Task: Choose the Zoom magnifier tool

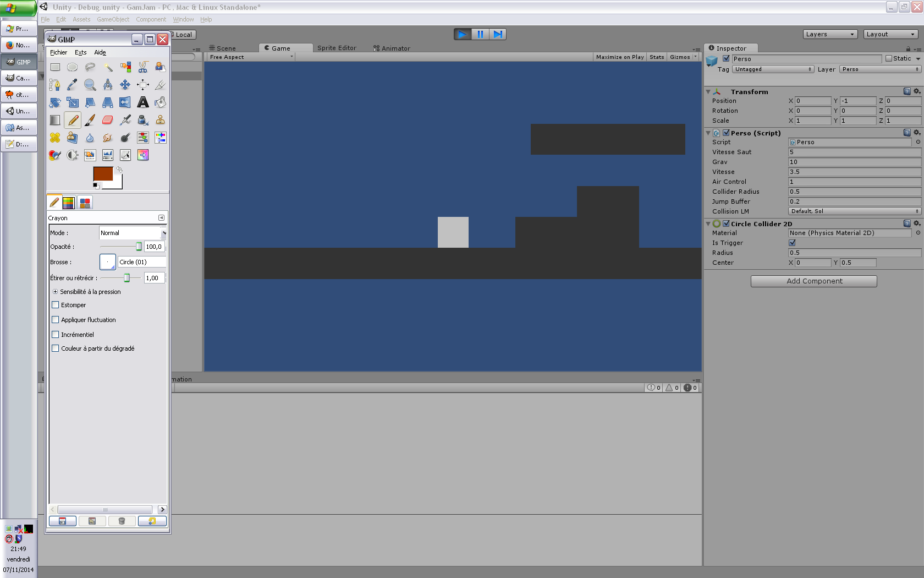Action: pyautogui.click(x=90, y=85)
